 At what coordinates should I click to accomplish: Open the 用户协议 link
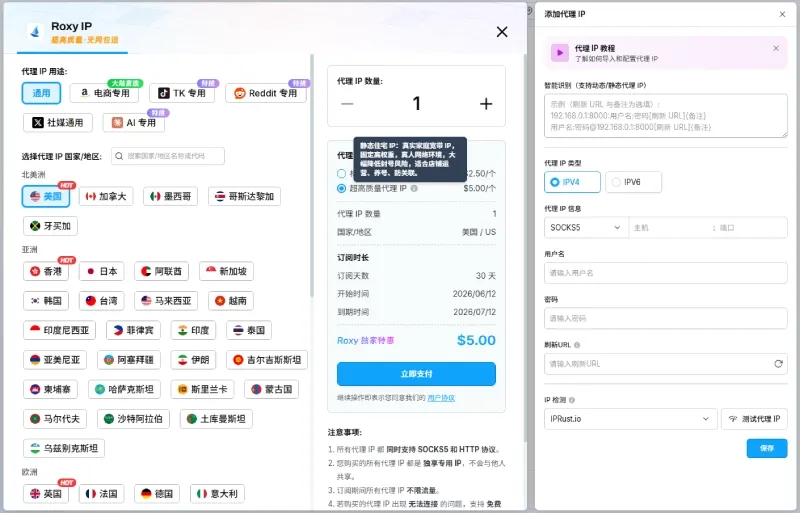pos(441,398)
